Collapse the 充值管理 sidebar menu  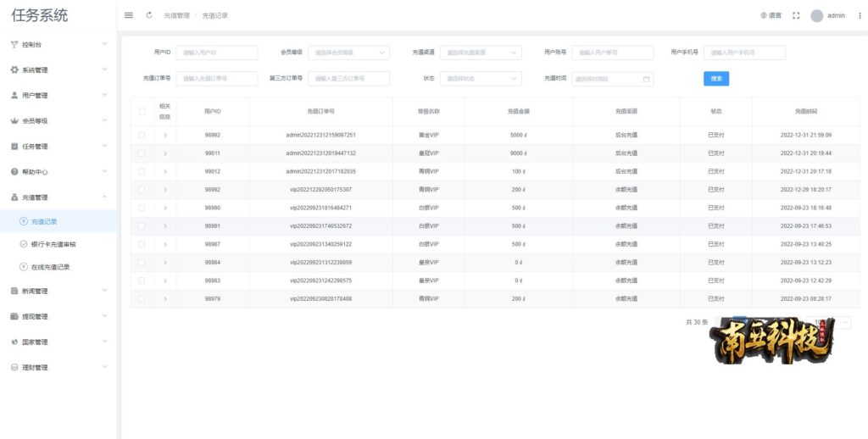point(58,197)
